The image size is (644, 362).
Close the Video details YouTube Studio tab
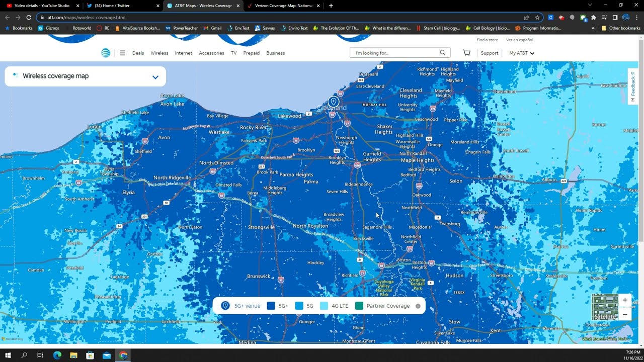coord(77,6)
